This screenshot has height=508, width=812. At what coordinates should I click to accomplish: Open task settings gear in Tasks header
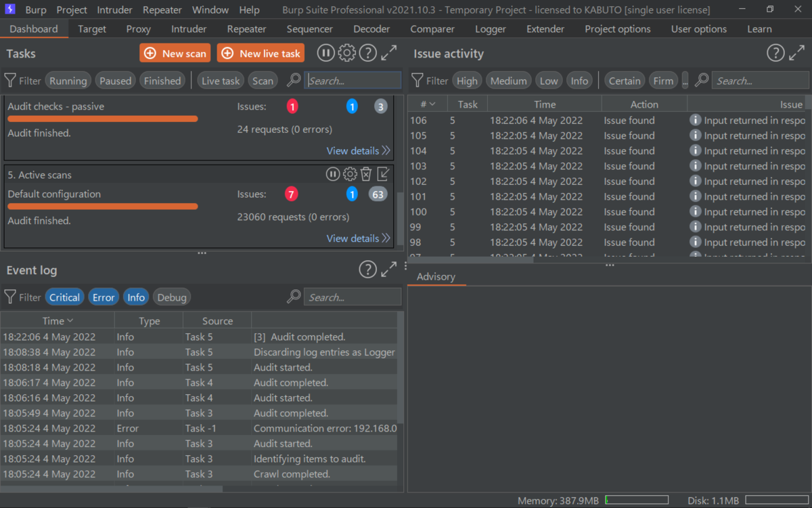coord(346,54)
